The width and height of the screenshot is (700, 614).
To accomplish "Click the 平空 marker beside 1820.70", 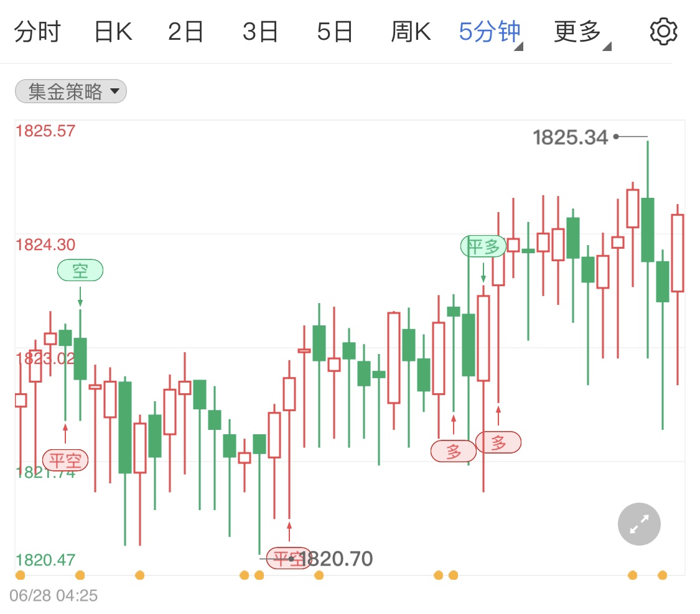I will (x=288, y=558).
